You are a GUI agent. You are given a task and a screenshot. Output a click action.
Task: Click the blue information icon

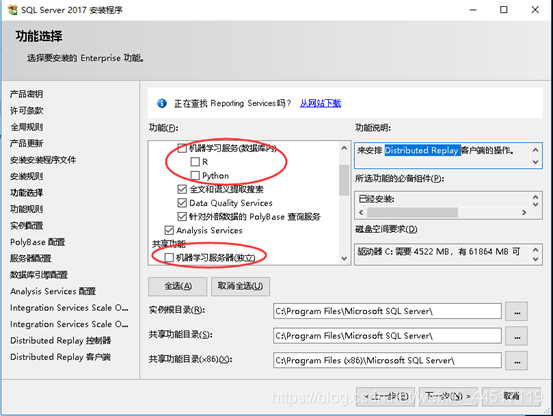(x=162, y=103)
